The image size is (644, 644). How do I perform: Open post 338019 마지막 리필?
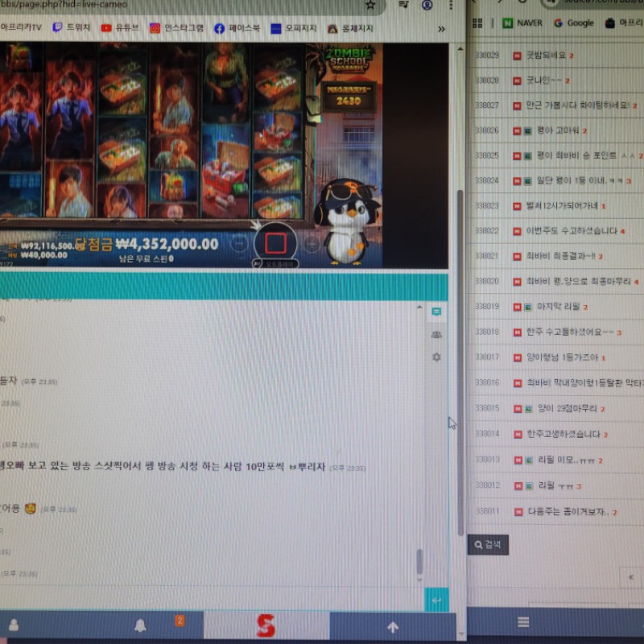tap(558, 307)
